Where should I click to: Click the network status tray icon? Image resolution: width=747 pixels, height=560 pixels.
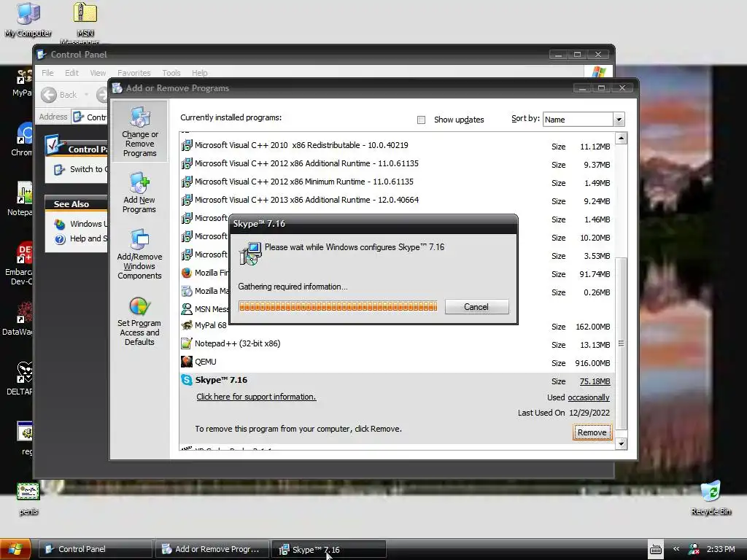tap(694, 549)
